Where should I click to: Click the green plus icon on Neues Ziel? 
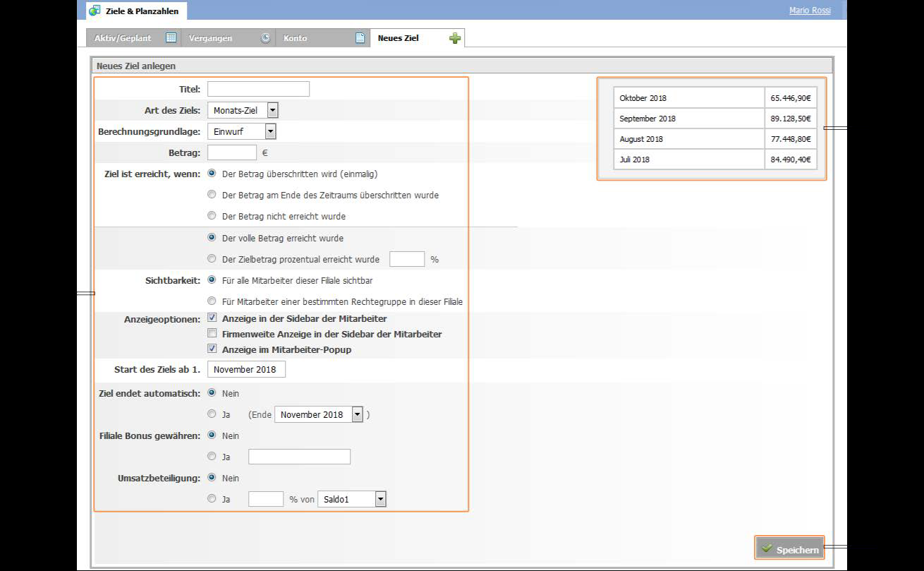[455, 38]
